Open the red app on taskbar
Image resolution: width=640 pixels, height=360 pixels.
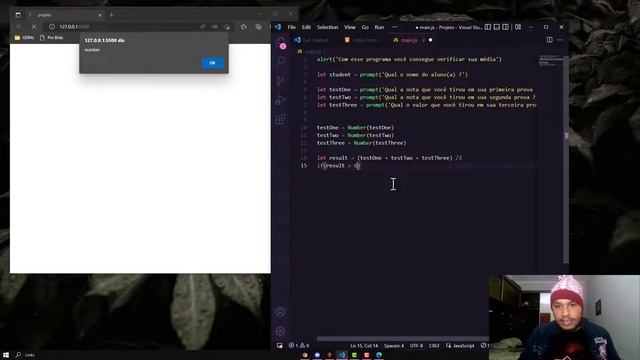click(x=367, y=355)
